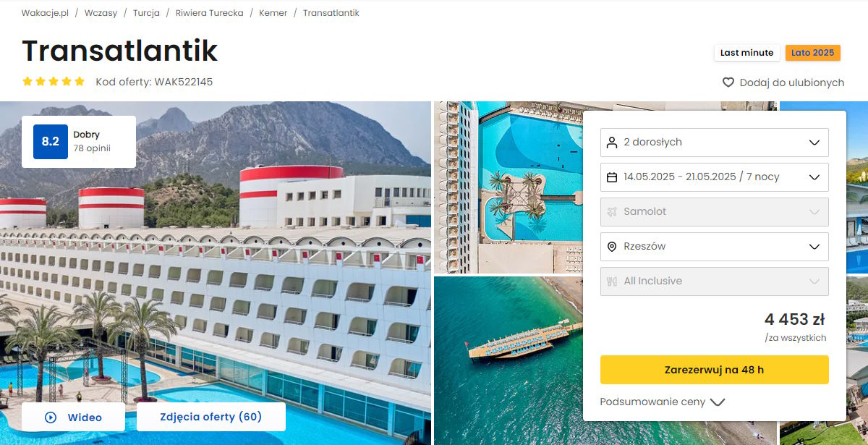Expand the travel dates dropdown

[715, 177]
